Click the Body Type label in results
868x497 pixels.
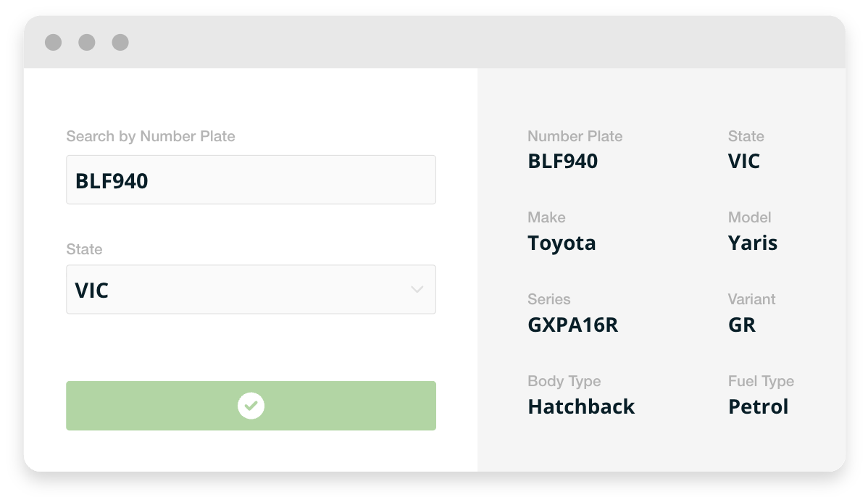click(x=564, y=381)
